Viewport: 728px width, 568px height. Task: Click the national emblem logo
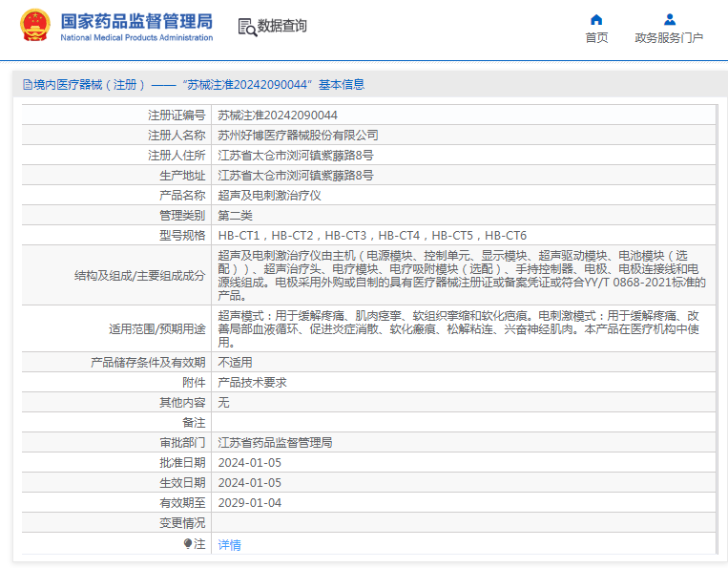point(34,25)
